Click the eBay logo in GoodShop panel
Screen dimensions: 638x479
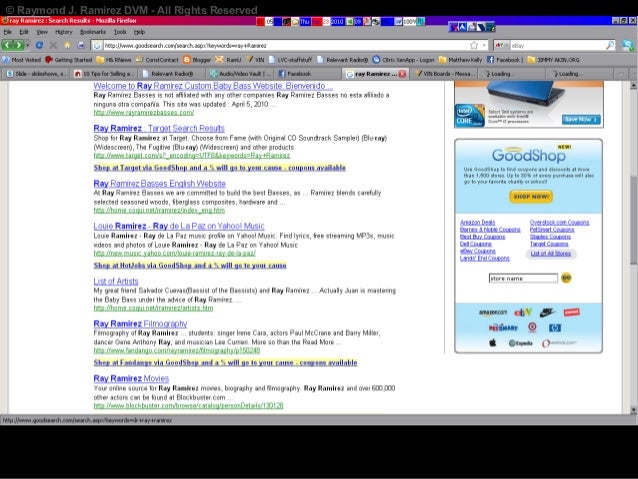(x=522, y=313)
